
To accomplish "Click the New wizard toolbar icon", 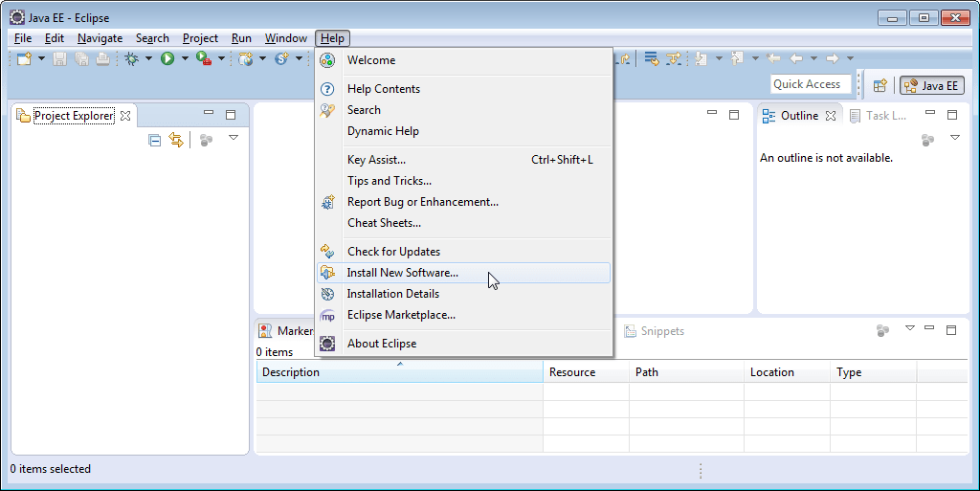I will 24,58.
